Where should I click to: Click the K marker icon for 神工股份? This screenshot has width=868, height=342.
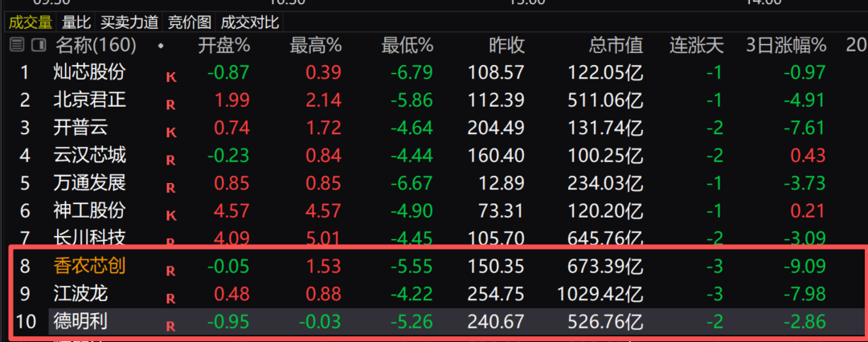[x=171, y=216]
